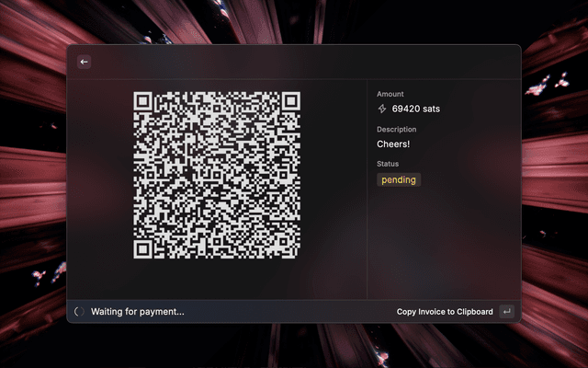Select the 69420 sats amount text

[416, 109]
